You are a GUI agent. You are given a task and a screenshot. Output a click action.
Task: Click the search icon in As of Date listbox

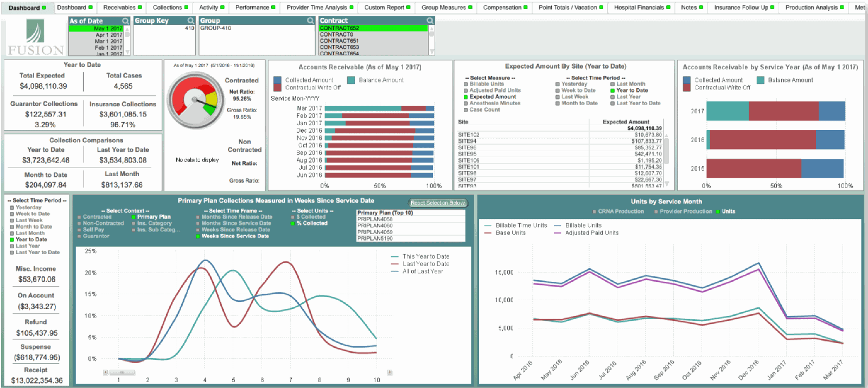coord(125,21)
